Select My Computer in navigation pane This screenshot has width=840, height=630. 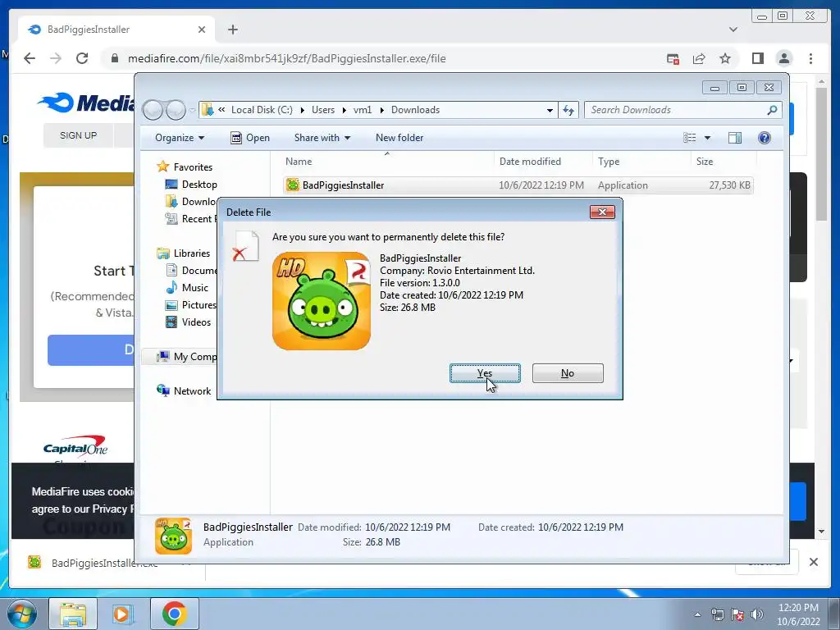(x=186, y=357)
